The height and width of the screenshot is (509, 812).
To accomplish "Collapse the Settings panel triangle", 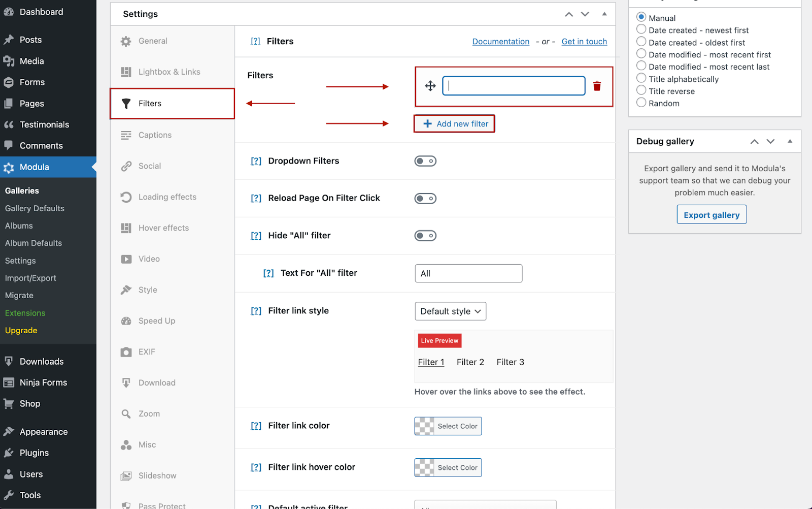I will click(604, 14).
